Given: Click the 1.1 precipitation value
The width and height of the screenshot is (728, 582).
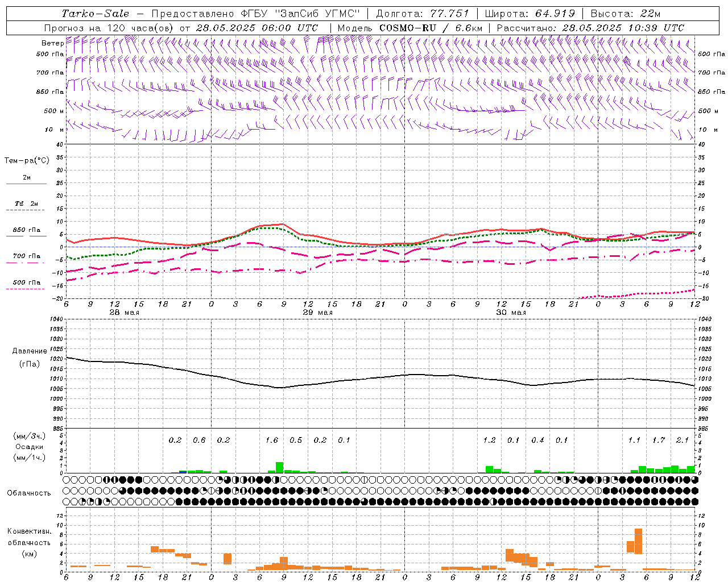Looking at the screenshot, I should tap(634, 440).
